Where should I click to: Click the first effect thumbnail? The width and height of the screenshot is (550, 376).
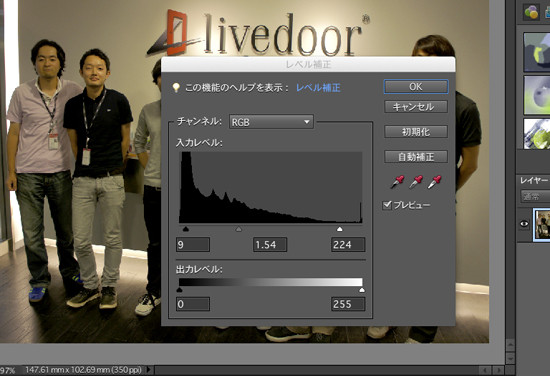click(x=537, y=52)
